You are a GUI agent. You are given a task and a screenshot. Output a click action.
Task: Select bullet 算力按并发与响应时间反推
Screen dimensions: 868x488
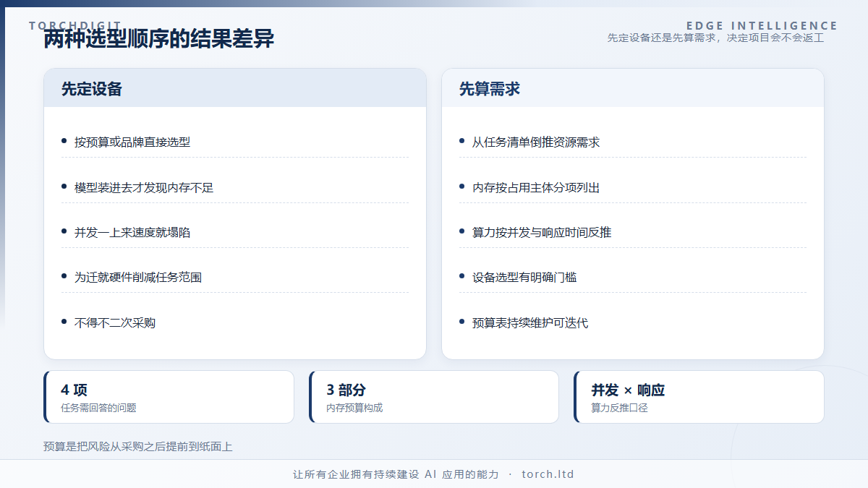tap(542, 232)
